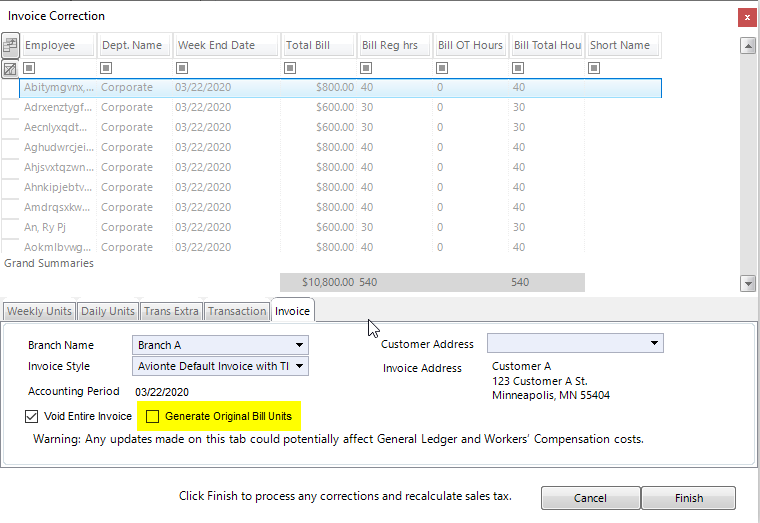Click the 123 Customer A St. address line
The image size is (760, 523).
539,381
